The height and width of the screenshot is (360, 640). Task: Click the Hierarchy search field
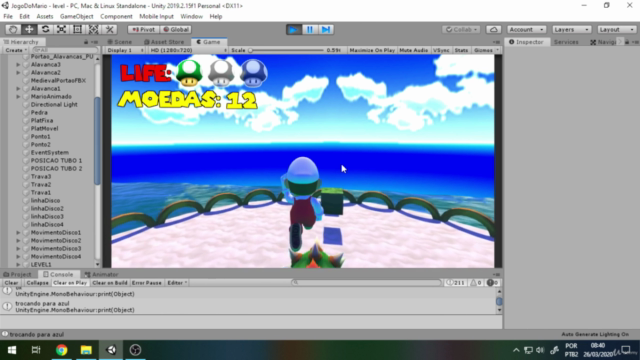[x=64, y=50]
